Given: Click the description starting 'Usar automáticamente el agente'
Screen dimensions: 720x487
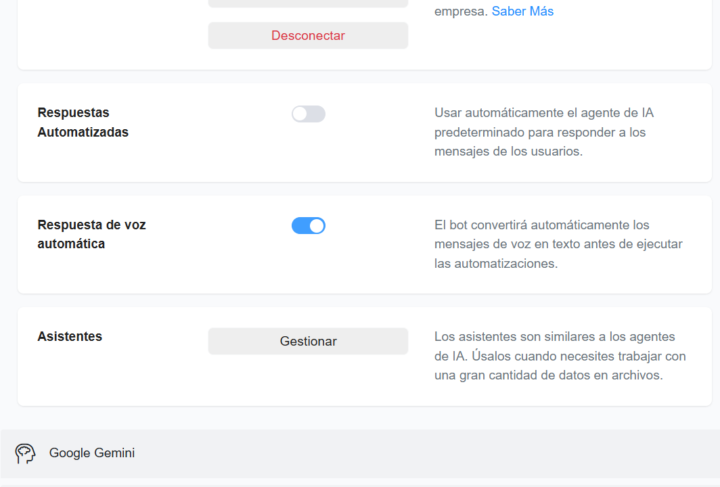Looking at the screenshot, I should [544, 132].
